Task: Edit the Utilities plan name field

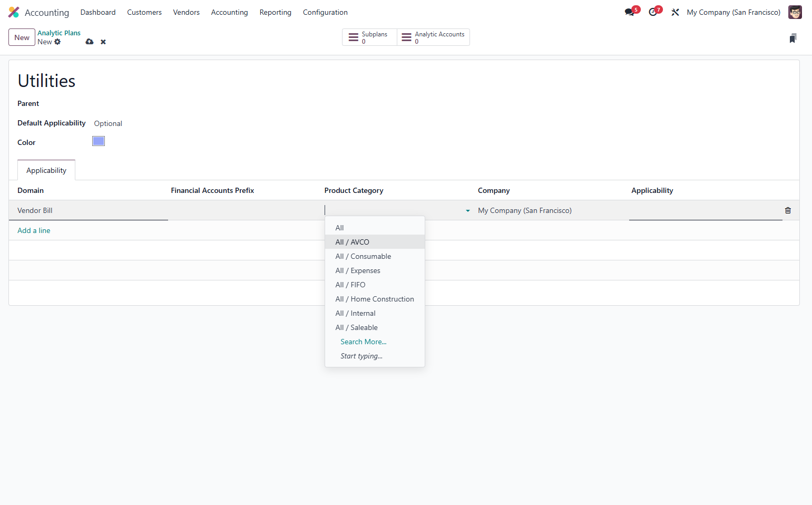Action: coord(46,81)
